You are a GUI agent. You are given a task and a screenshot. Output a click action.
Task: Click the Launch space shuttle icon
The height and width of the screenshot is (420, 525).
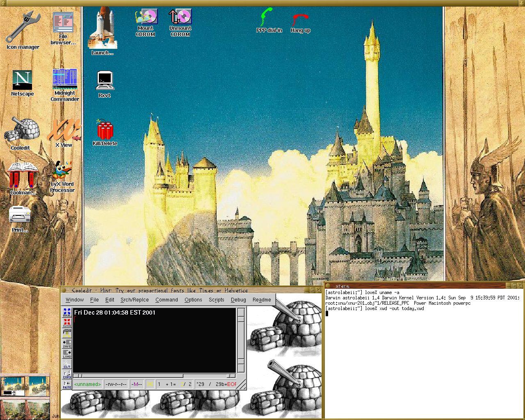pos(102,28)
